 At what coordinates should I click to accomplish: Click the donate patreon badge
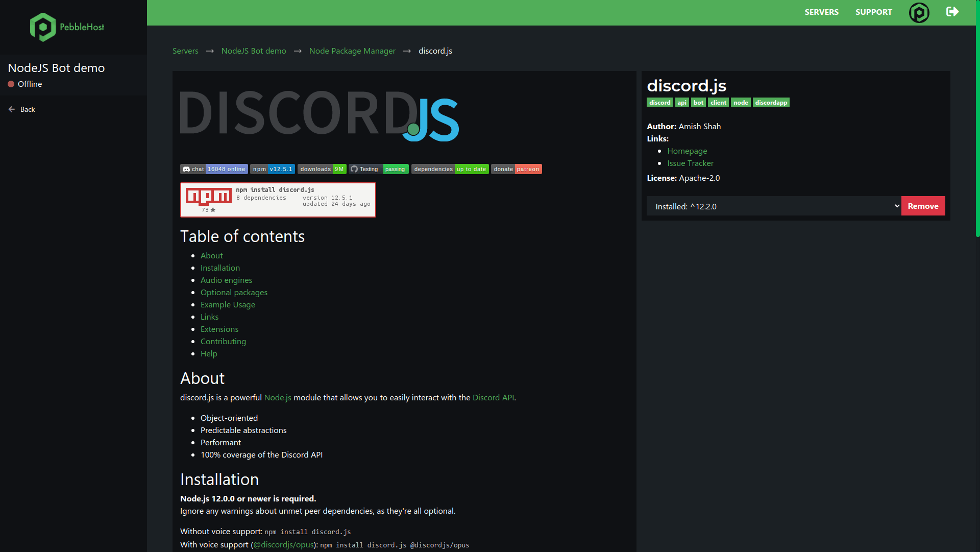(x=516, y=169)
